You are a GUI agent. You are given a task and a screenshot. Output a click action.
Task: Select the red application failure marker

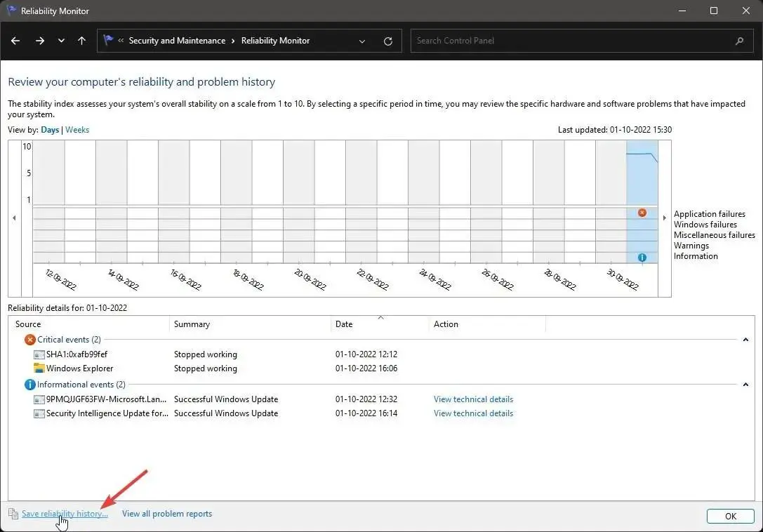642,213
